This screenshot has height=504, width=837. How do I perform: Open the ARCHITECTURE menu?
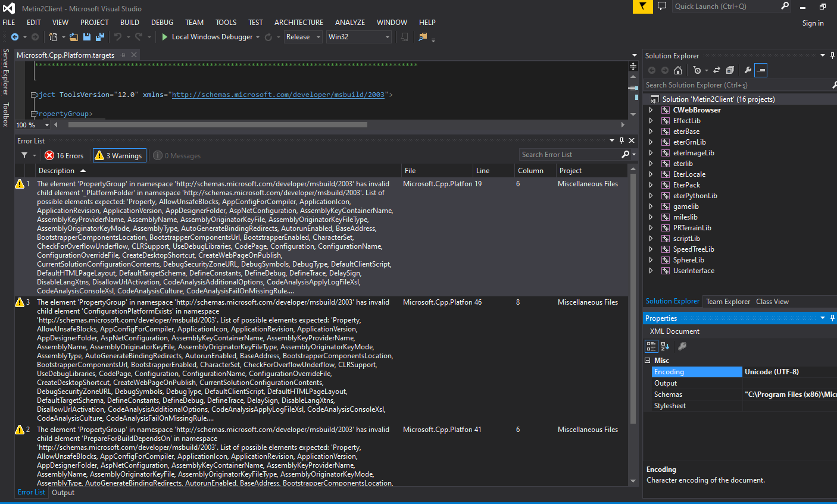pos(299,23)
